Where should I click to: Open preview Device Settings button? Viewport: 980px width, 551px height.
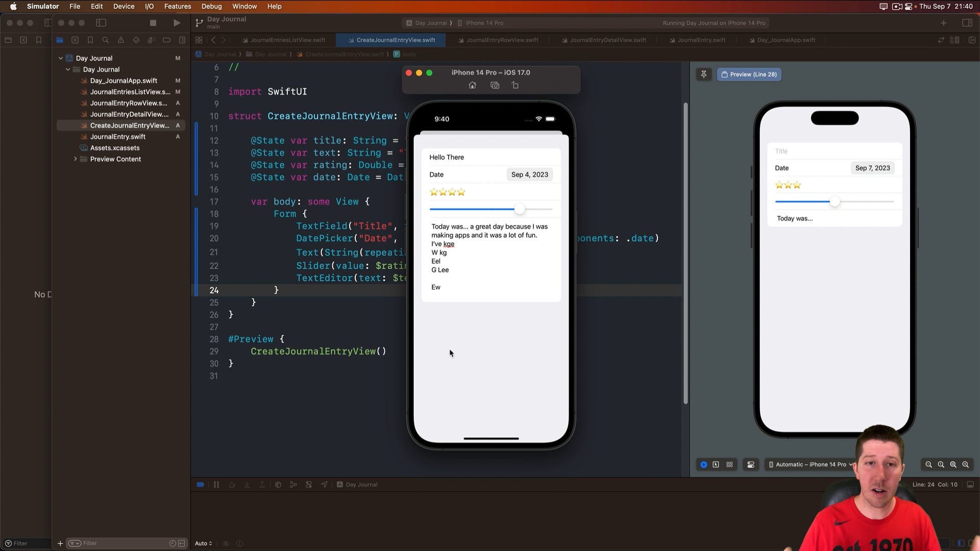point(751,465)
